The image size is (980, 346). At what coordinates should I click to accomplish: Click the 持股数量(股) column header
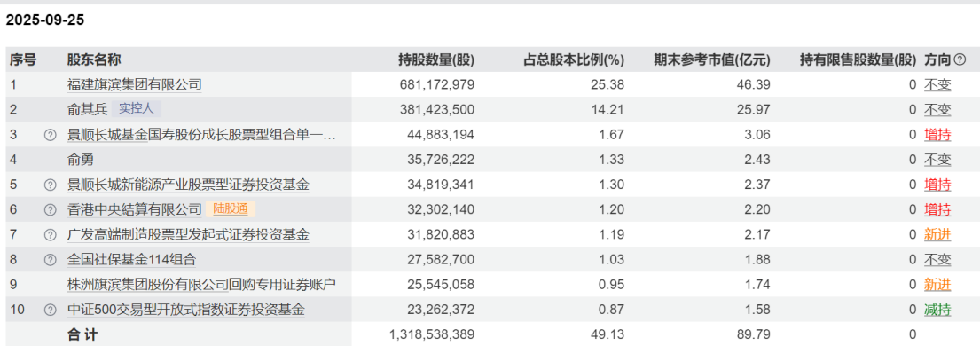coord(436,60)
